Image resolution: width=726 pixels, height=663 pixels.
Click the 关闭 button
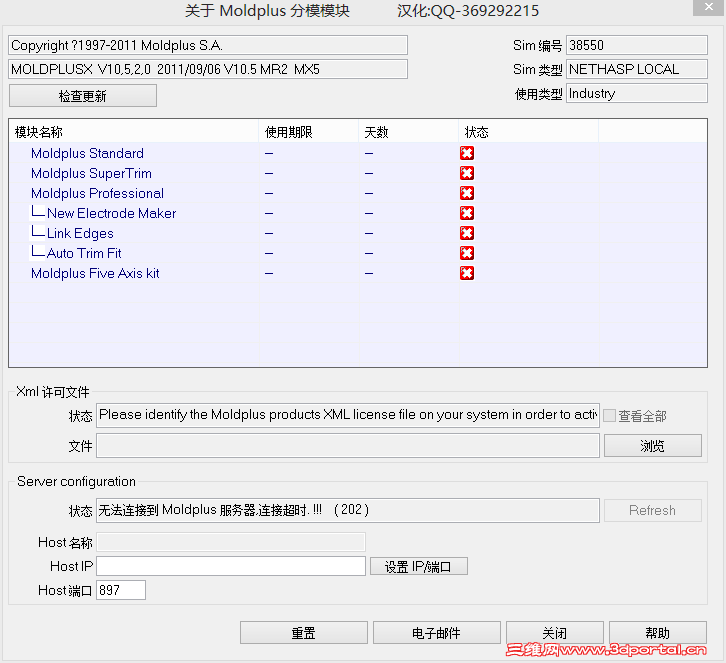[555, 632]
